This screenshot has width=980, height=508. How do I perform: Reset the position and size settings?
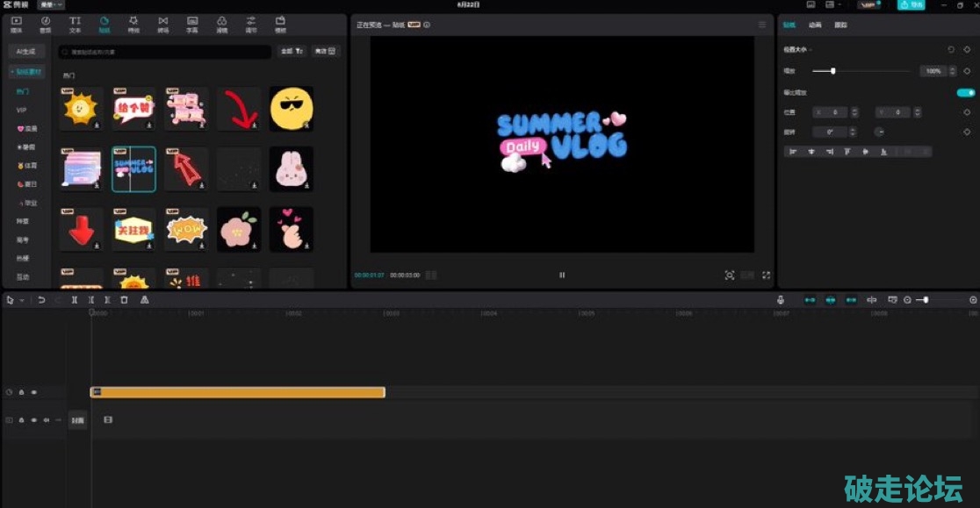pyautogui.click(x=951, y=50)
